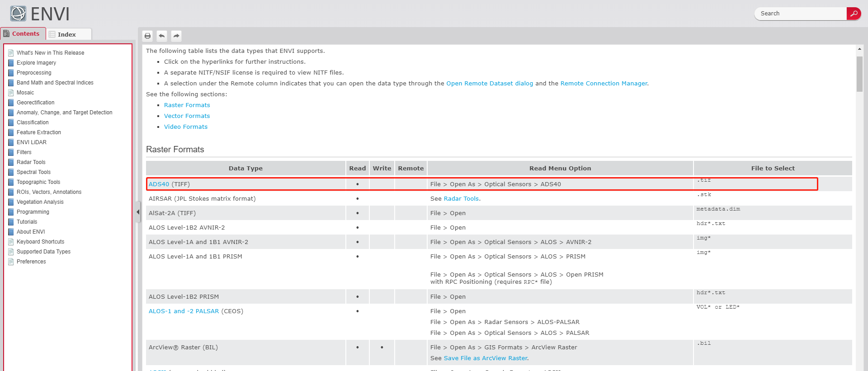Click the book icon beside Classification

pyautogui.click(x=11, y=122)
